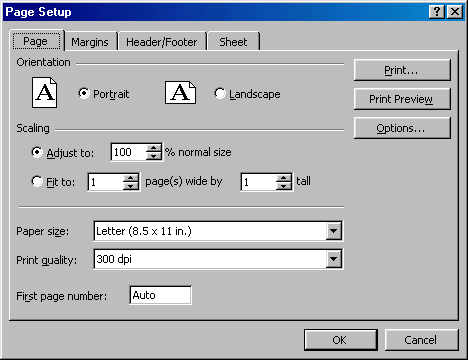Select the Portrait radio button
This screenshot has height=360, width=468.
click(x=84, y=93)
